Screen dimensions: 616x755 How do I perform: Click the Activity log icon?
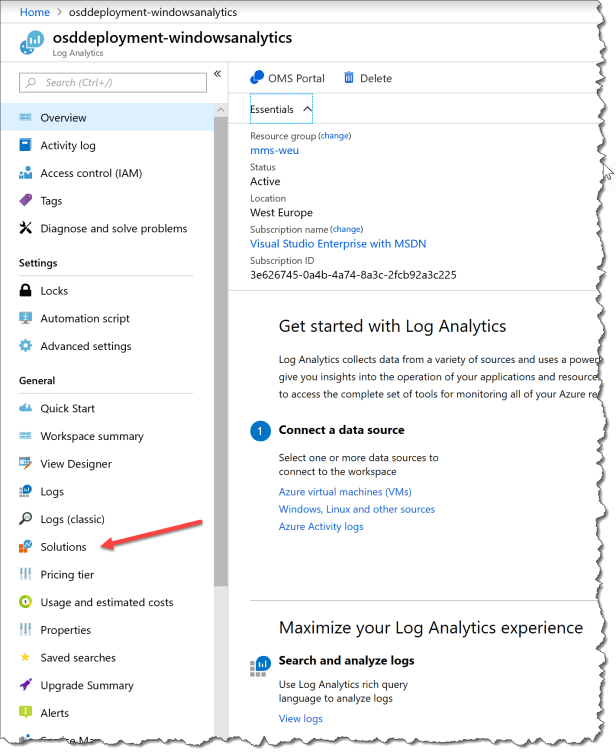pyautogui.click(x=25, y=145)
